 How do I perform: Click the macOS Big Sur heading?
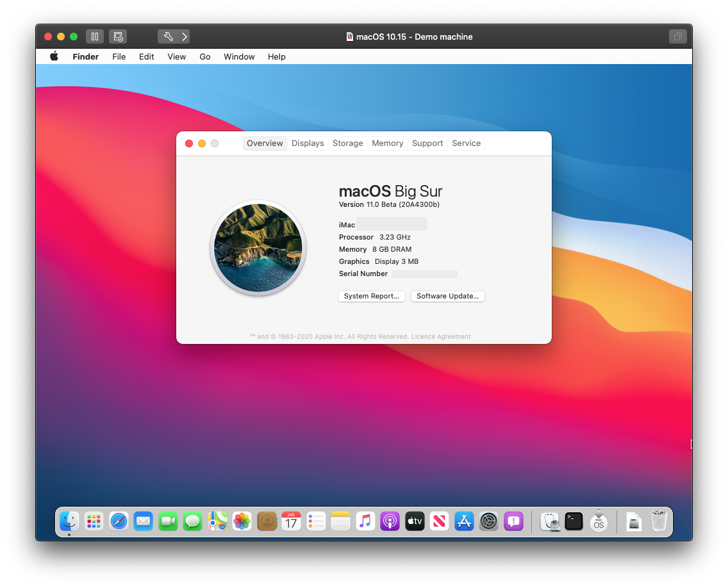pyautogui.click(x=390, y=192)
